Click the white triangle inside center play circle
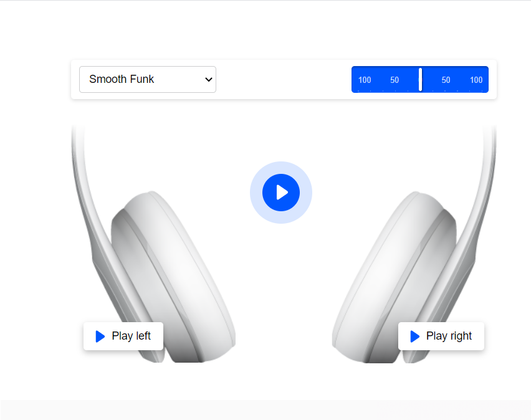The image size is (531, 420). click(282, 193)
